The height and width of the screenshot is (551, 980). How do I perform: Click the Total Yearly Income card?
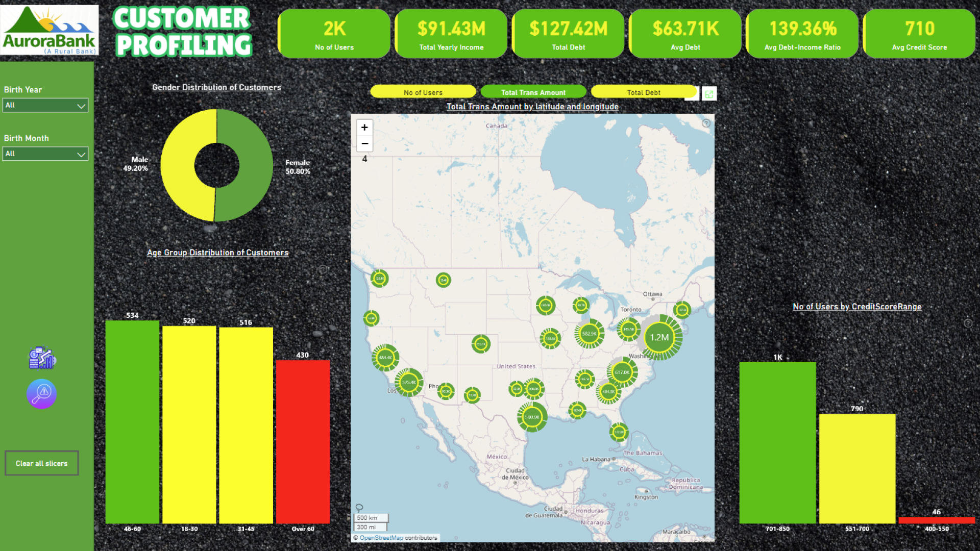pyautogui.click(x=451, y=34)
